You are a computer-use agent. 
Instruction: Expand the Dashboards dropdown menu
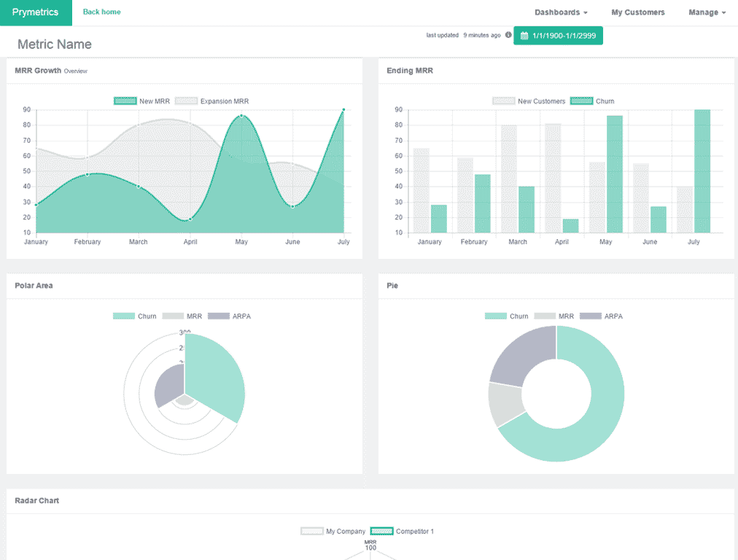pyautogui.click(x=561, y=12)
